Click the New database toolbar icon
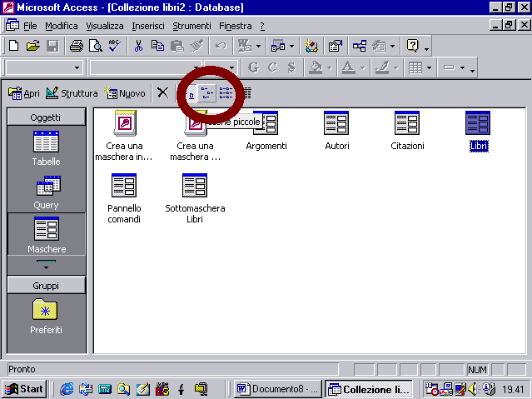Image resolution: width=532 pixels, height=399 pixels. [14, 46]
